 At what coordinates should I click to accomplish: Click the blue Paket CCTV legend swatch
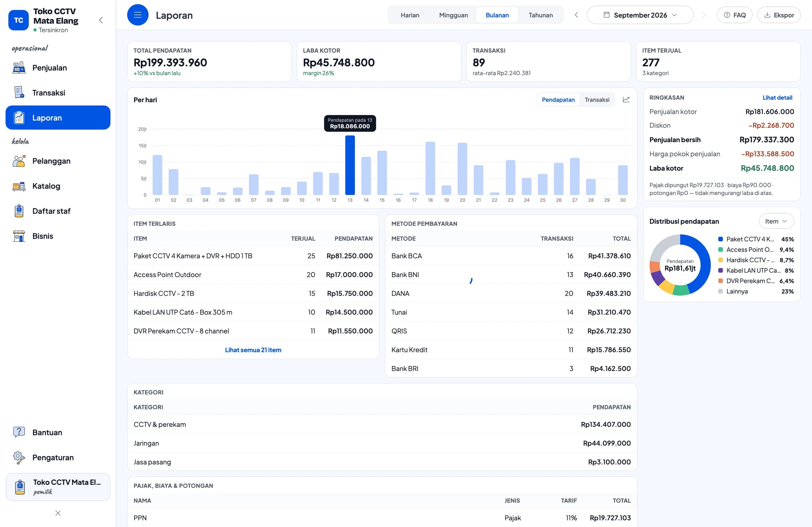coord(721,239)
